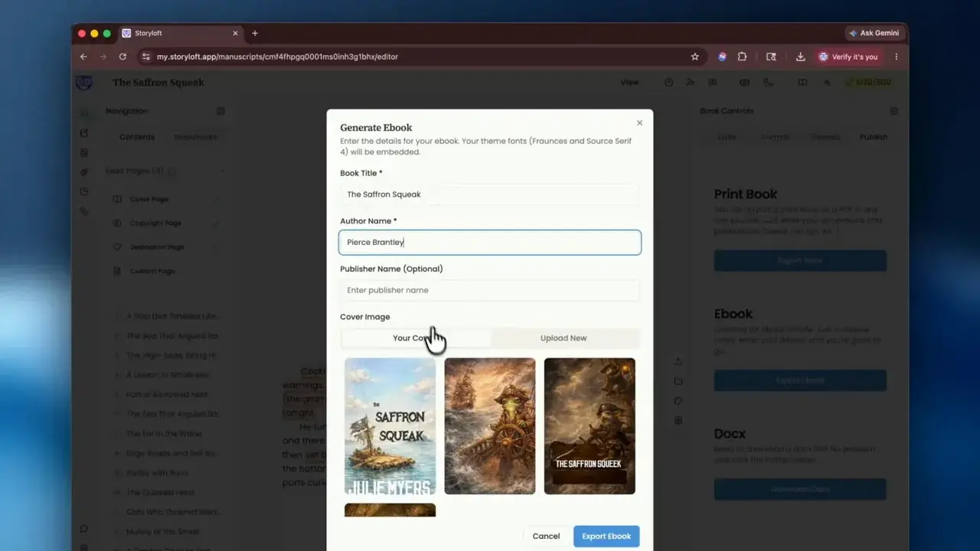Close the Storyloft browser tab

(236, 33)
